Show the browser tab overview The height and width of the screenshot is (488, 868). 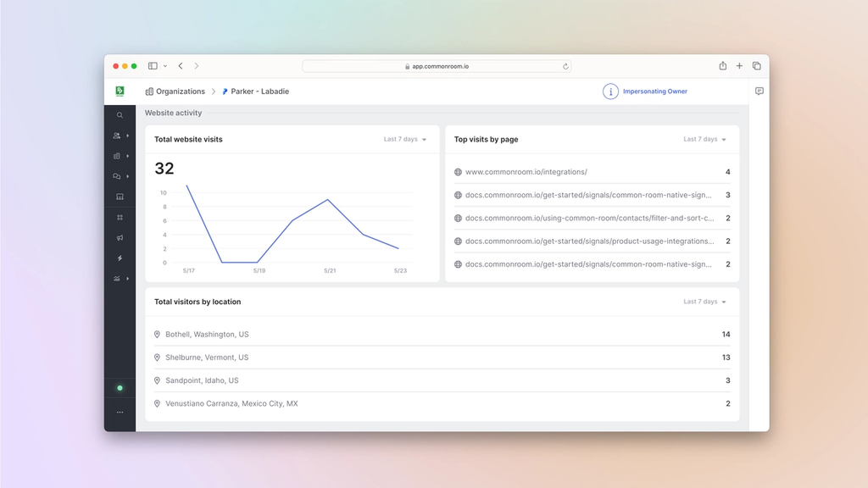coord(756,66)
